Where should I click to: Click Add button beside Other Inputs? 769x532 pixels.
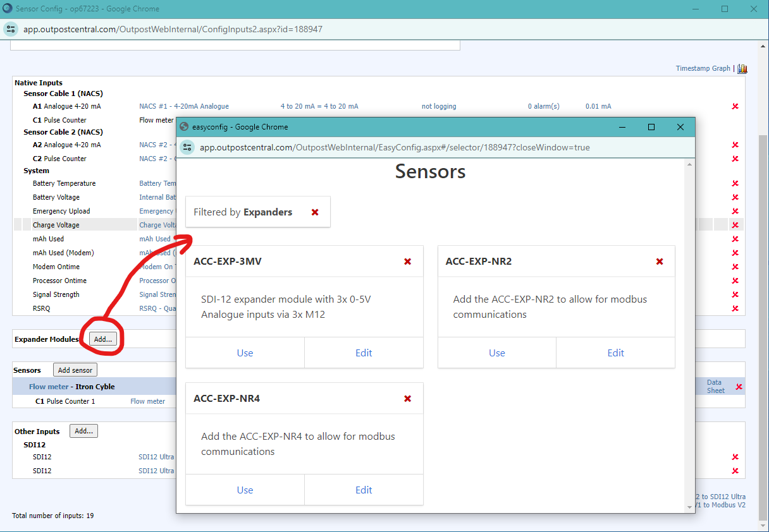pyautogui.click(x=83, y=431)
